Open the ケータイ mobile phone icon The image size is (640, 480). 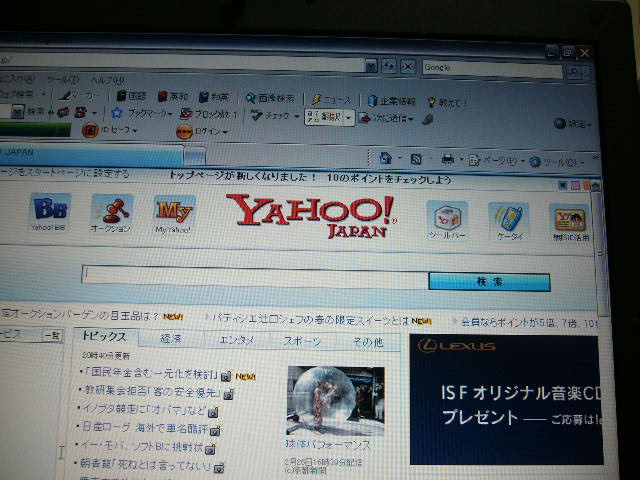[x=508, y=221]
